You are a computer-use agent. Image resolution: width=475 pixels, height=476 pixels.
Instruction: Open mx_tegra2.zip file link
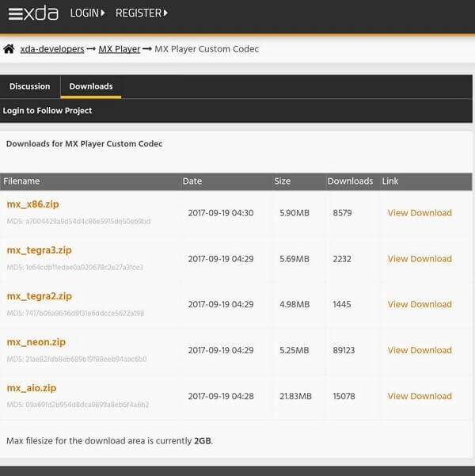tap(40, 296)
